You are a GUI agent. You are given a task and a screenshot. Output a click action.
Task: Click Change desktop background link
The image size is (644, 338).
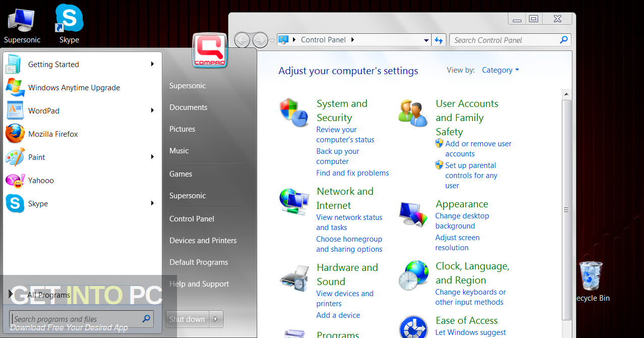[462, 221]
